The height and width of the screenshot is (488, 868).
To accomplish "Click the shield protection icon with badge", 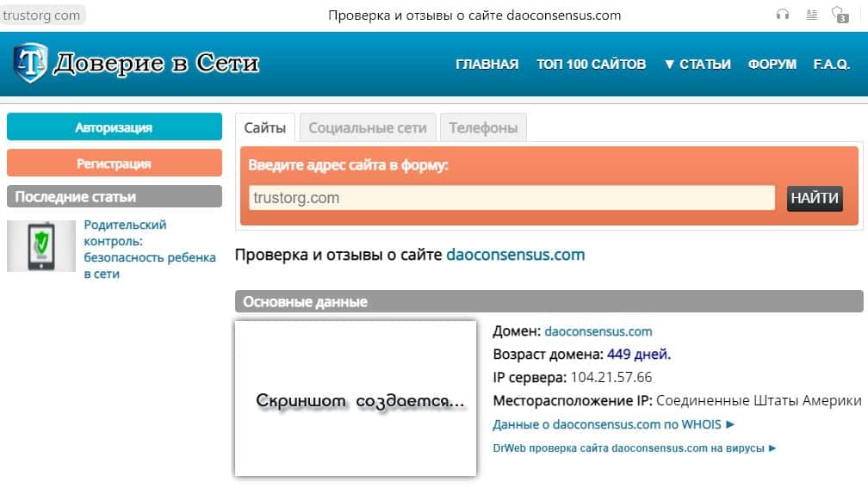I will coord(840,15).
